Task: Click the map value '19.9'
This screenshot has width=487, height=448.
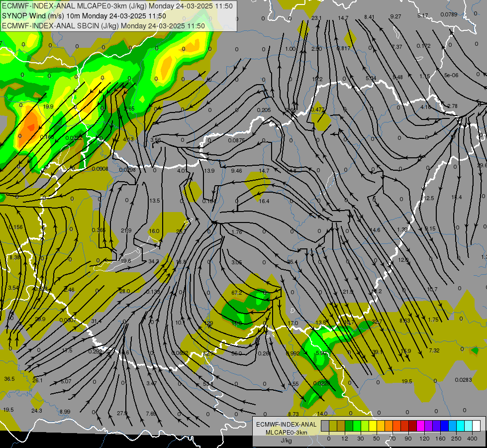Action: click(x=48, y=107)
